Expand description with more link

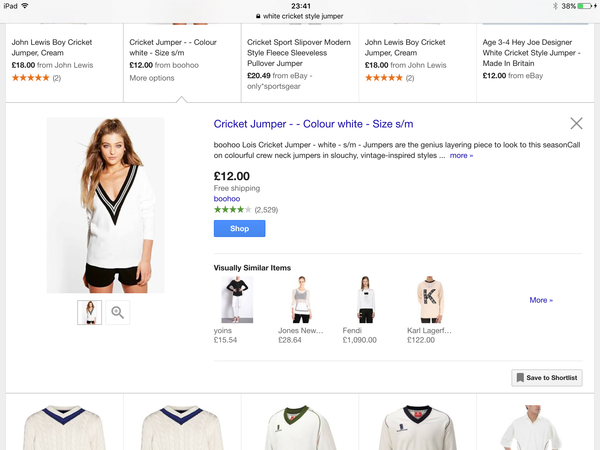pos(461,156)
